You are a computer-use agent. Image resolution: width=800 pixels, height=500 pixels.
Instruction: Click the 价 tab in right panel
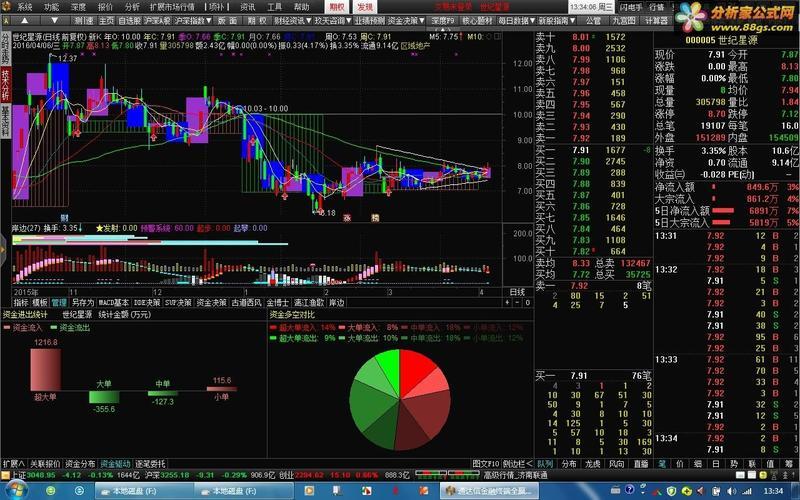point(680,464)
